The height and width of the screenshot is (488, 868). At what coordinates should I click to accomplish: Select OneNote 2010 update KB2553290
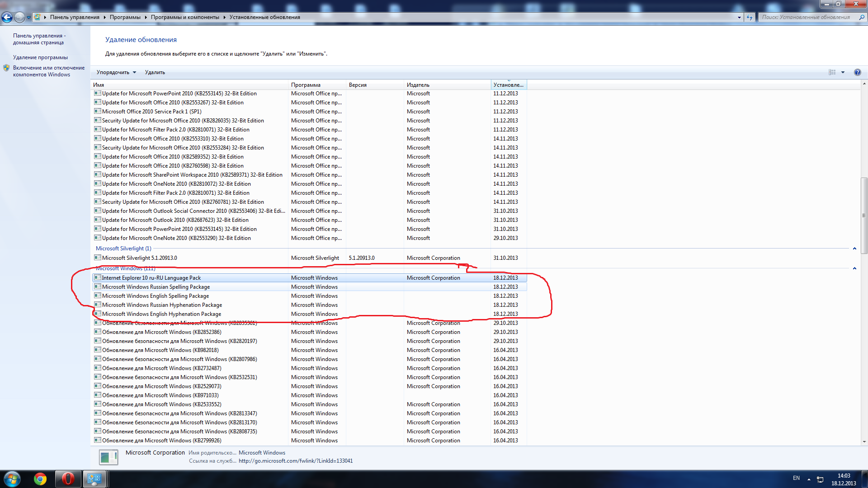(310, 238)
